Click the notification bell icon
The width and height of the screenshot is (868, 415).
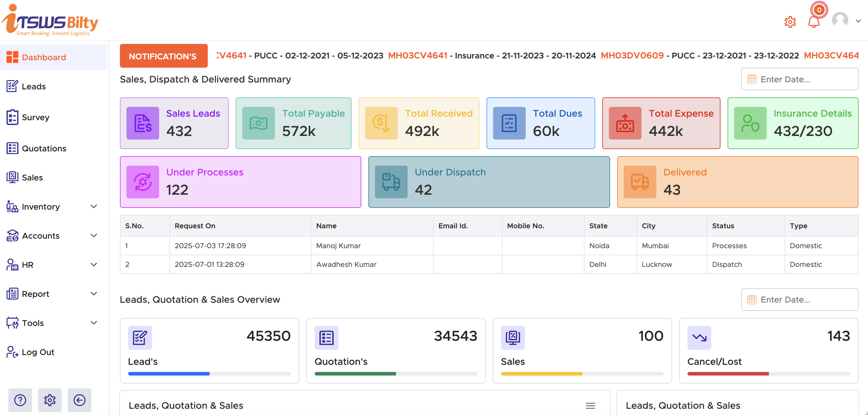point(814,23)
